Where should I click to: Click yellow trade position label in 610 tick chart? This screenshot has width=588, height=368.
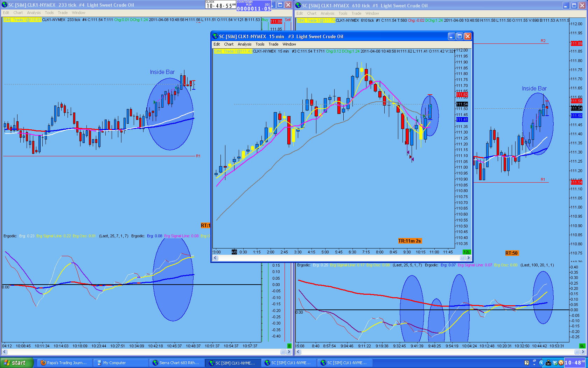316,20
